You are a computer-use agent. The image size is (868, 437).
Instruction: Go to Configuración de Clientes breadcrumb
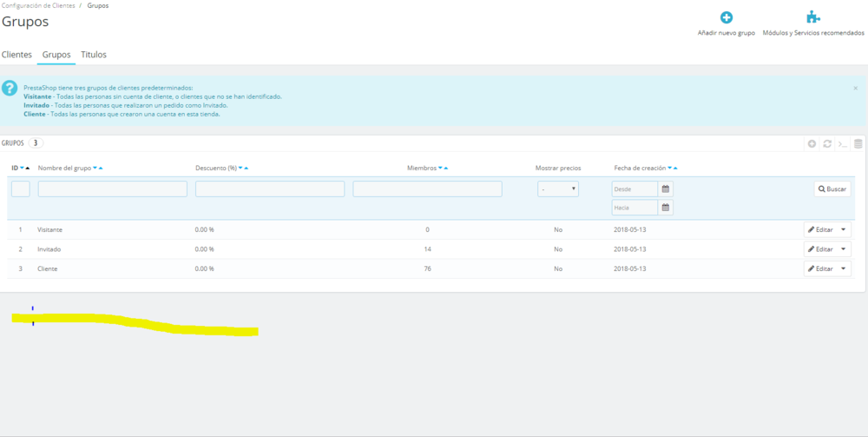coord(39,5)
